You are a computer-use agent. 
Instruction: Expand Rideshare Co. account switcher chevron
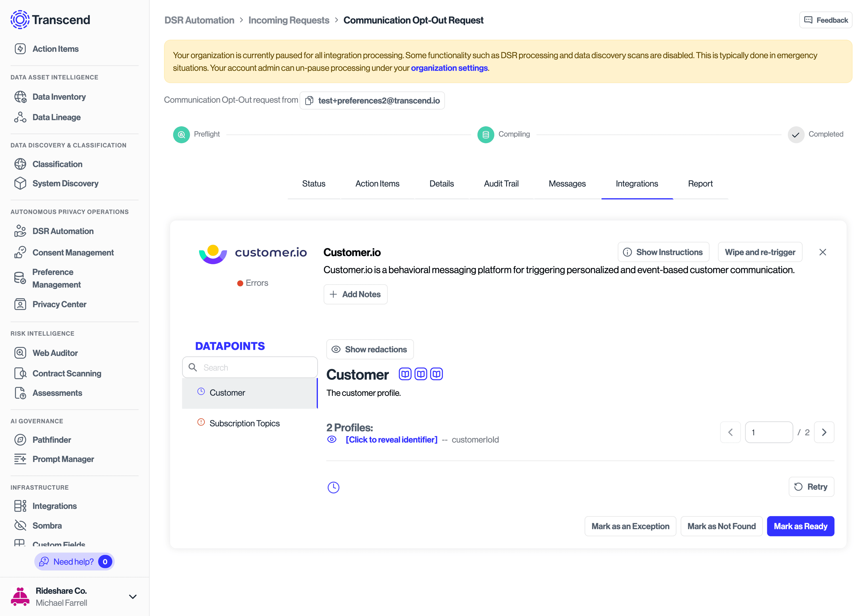click(133, 597)
